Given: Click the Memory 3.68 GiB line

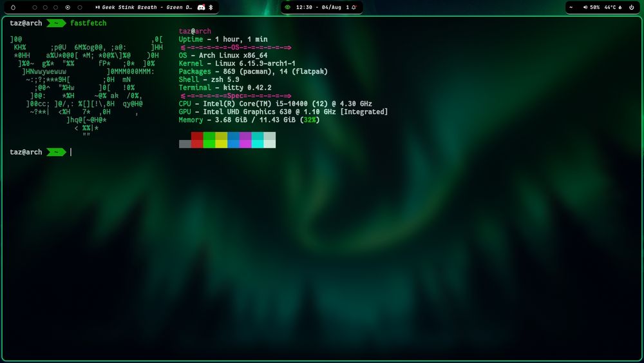Looking at the screenshot, I should [249, 120].
